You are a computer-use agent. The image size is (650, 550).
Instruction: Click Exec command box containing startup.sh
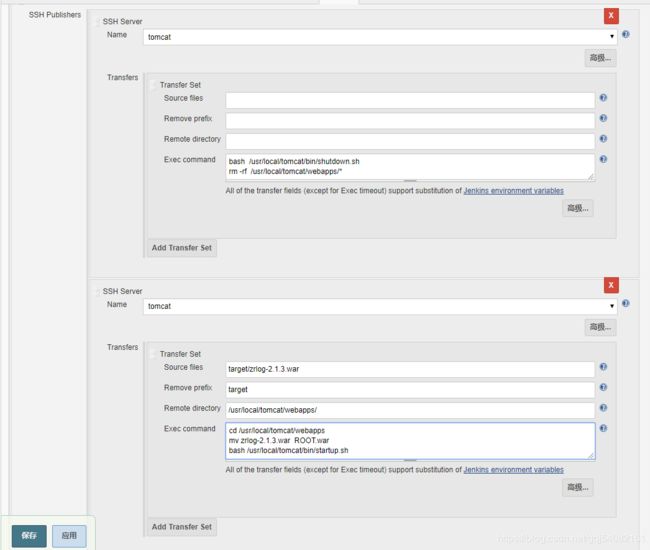(410, 441)
